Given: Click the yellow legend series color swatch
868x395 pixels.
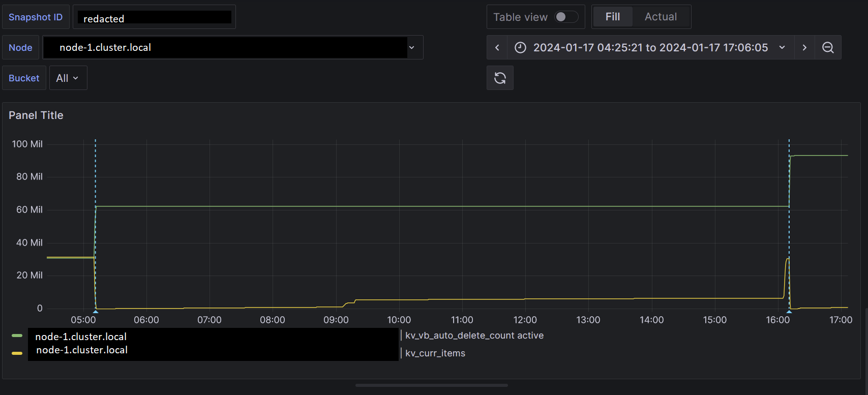Looking at the screenshot, I should click(x=17, y=353).
